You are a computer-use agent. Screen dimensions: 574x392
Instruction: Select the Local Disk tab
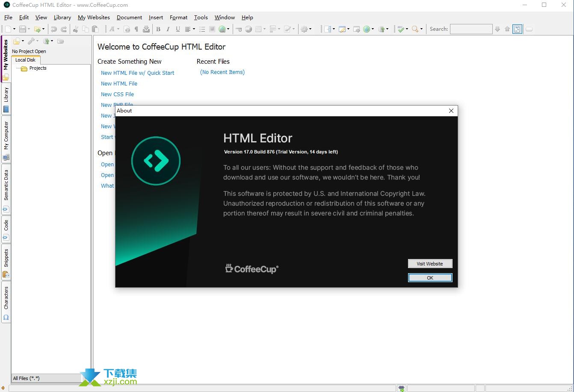click(x=26, y=60)
